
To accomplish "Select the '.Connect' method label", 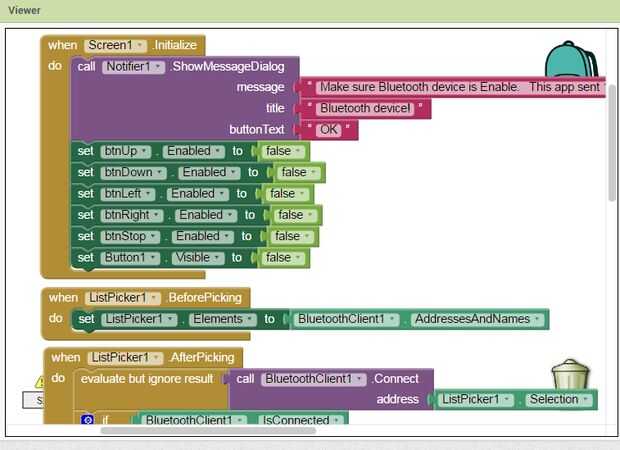I will click(x=395, y=379).
